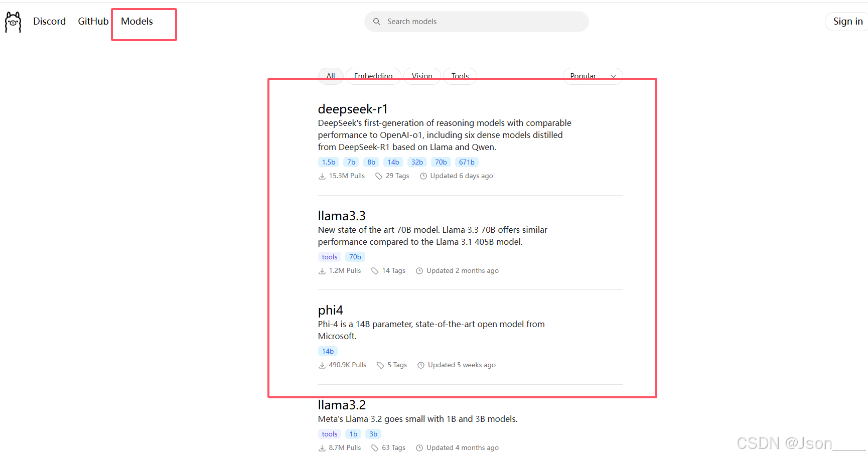The image size is (868, 458).
Task: Select the 70b tag of llama3.3
Action: point(355,257)
